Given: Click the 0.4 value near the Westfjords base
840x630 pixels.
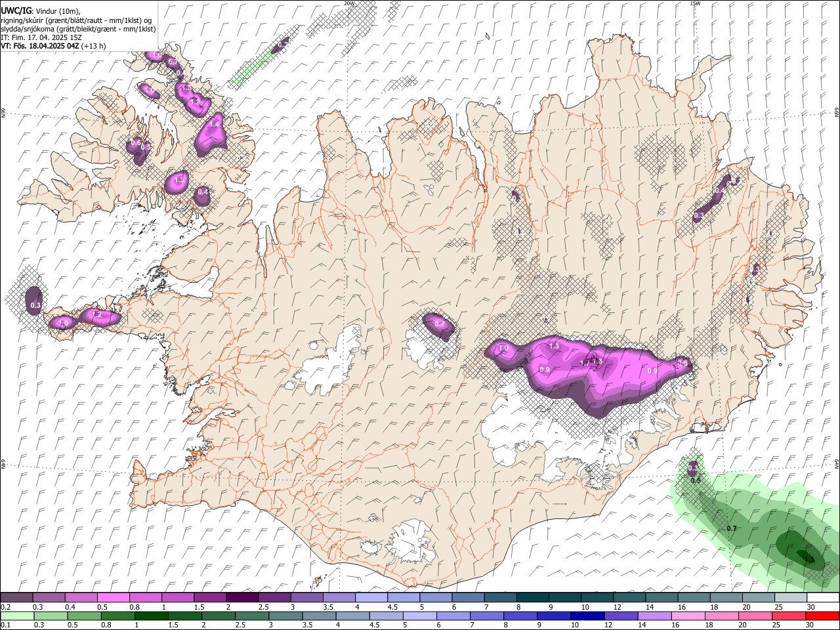Looking at the screenshot, I should click(x=203, y=192).
